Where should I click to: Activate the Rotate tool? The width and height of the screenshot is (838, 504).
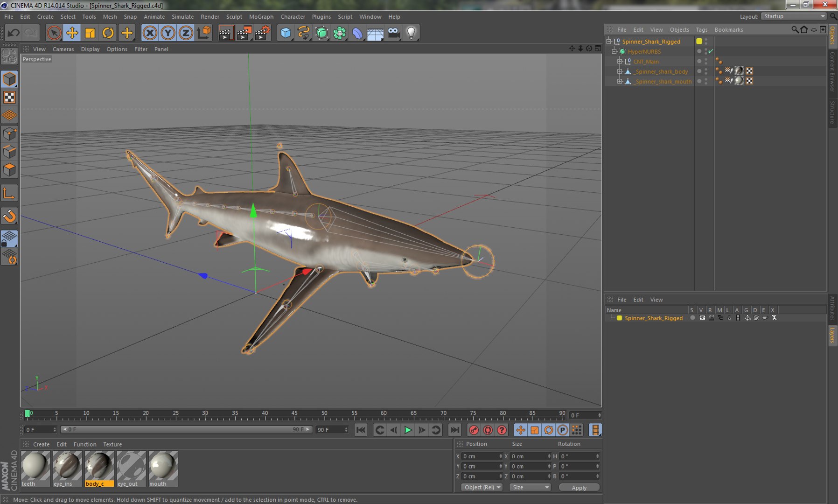(108, 33)
